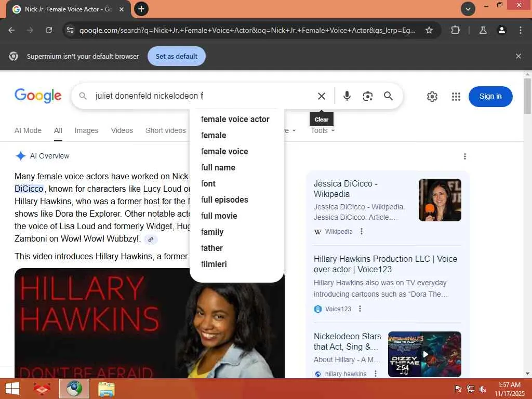Viewport: 532px width, 399px height.
Task: Select the "font" suggestion
Action: (236, 183)
